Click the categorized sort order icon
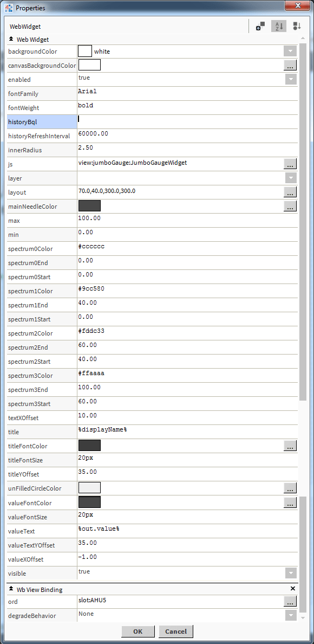This screenshot has height=644, width=314. click(297, 26)
